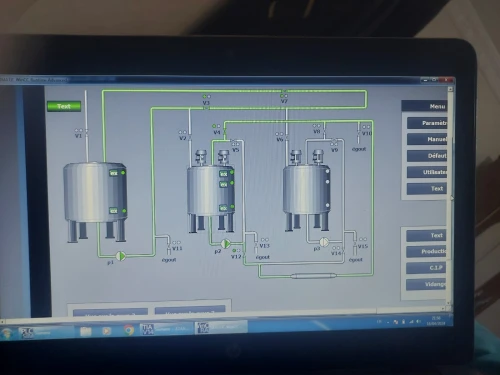Click Text button above Production

click(x=426, y=236)
